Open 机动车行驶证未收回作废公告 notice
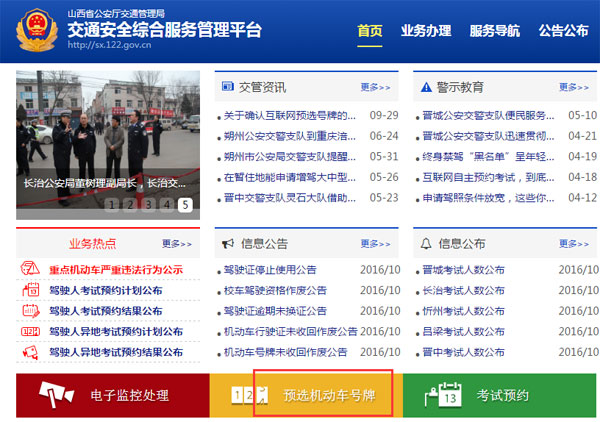Viewport: 600px width, 422px height. tap(290, 332)
